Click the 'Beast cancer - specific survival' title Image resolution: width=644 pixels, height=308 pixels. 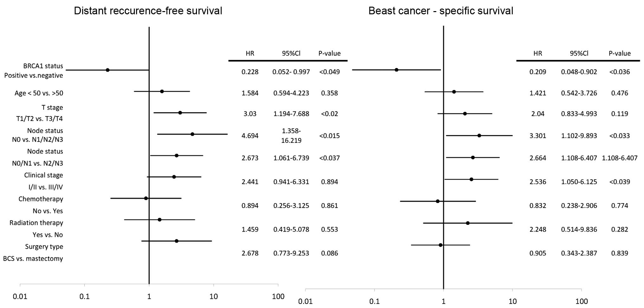(x=440, y=11)
